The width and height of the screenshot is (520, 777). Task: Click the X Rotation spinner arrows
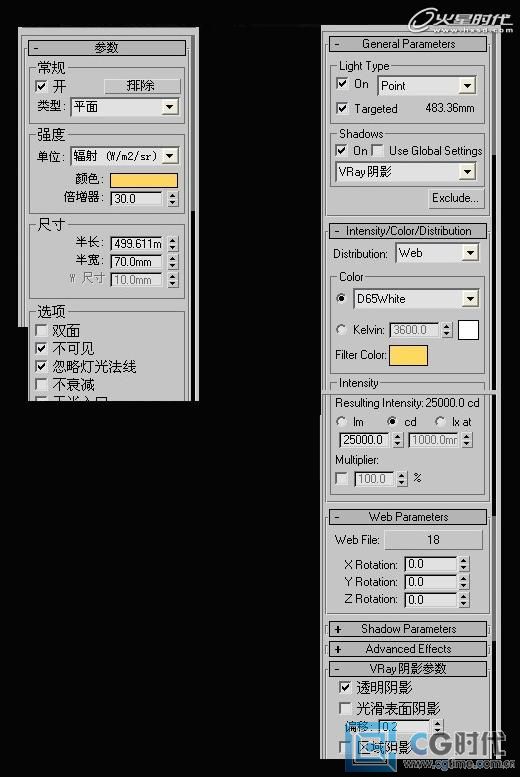[x=463, y=564]
